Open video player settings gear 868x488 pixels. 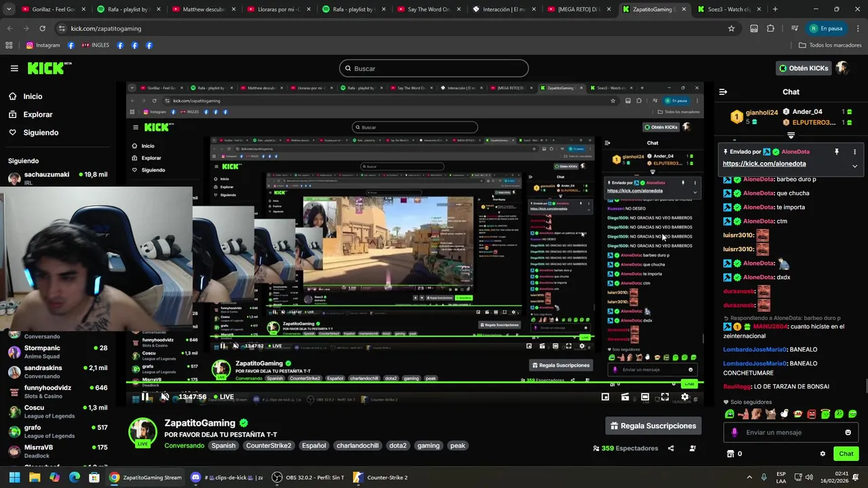tap(685, 397)
